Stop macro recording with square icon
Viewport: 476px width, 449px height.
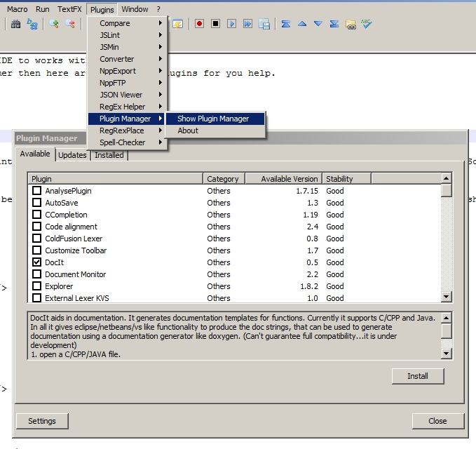tap(215, 24)
